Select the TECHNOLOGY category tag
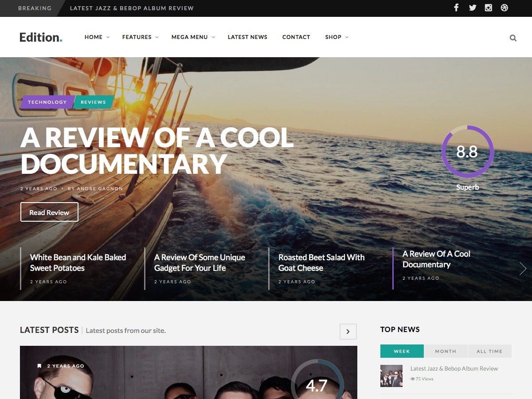The image size is (532, 399). tap(47, 102)
